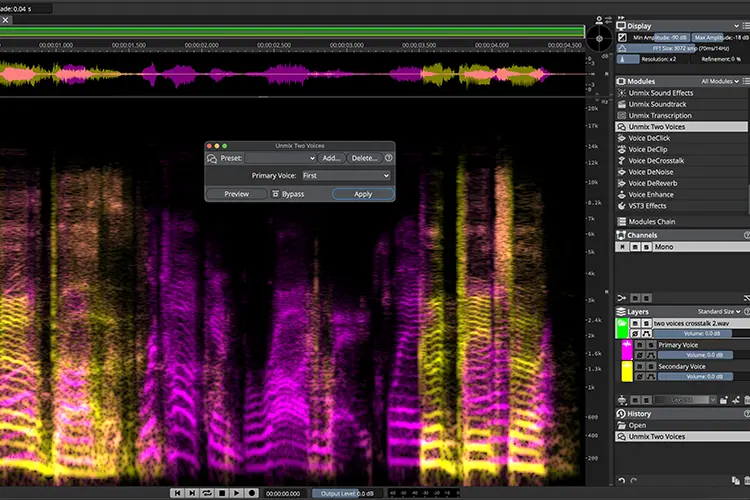Click the undo arrow below History
The height and width of the screenshot is (500, 750).
621,480
